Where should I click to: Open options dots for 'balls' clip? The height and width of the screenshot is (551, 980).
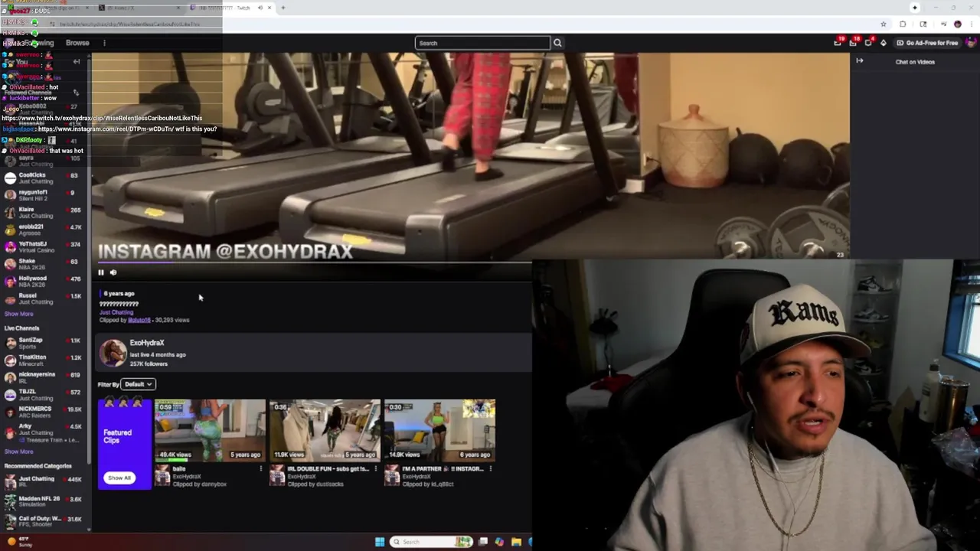pos(260,468)
